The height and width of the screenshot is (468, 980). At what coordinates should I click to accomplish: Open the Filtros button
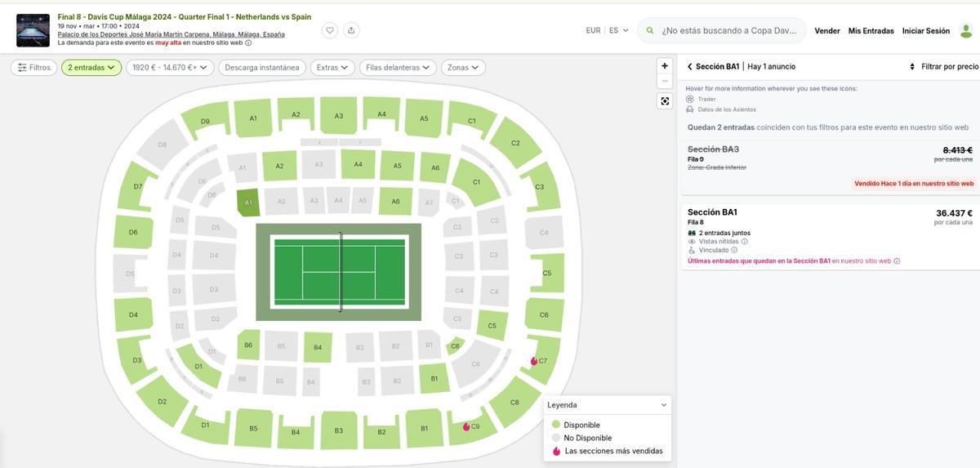pos(34,68)
